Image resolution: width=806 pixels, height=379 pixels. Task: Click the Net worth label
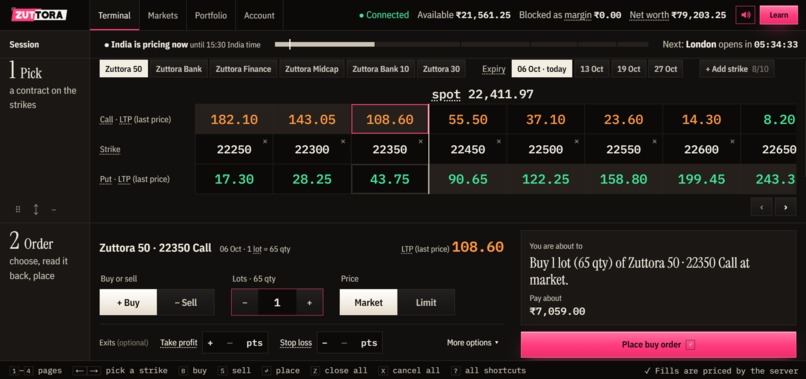pyautogui.click(x=650, y=15)
